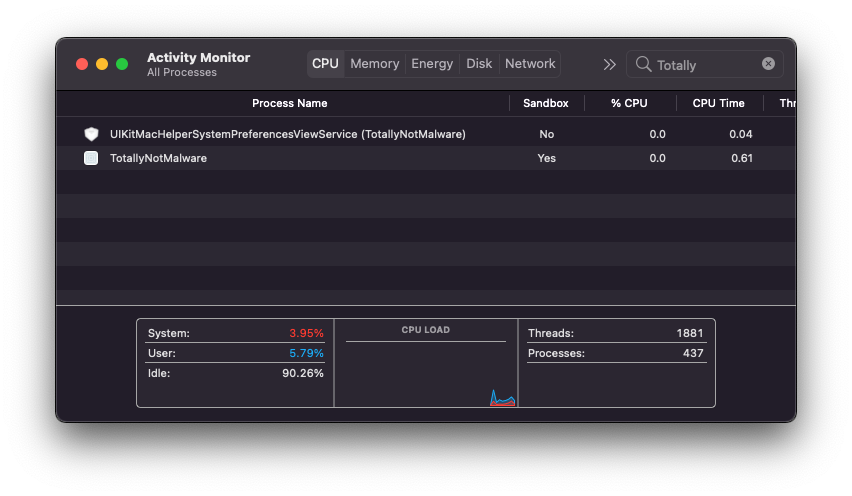The width and height of the screenshot is (852, 496).
Task: Click the CPU Load graph
Action: point(426,372)
